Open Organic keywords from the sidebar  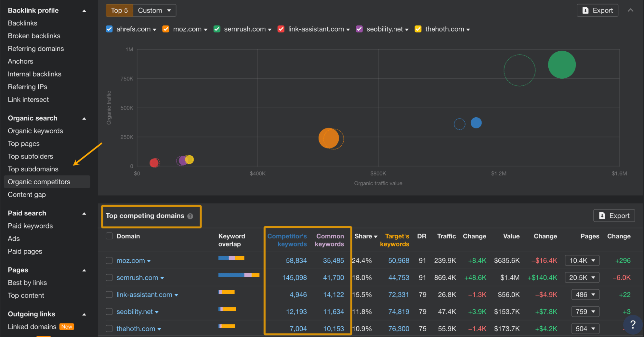35,131
